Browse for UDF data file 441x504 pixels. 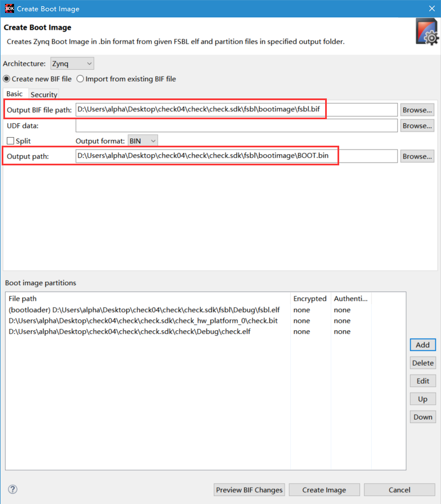[x=417, y=125]
